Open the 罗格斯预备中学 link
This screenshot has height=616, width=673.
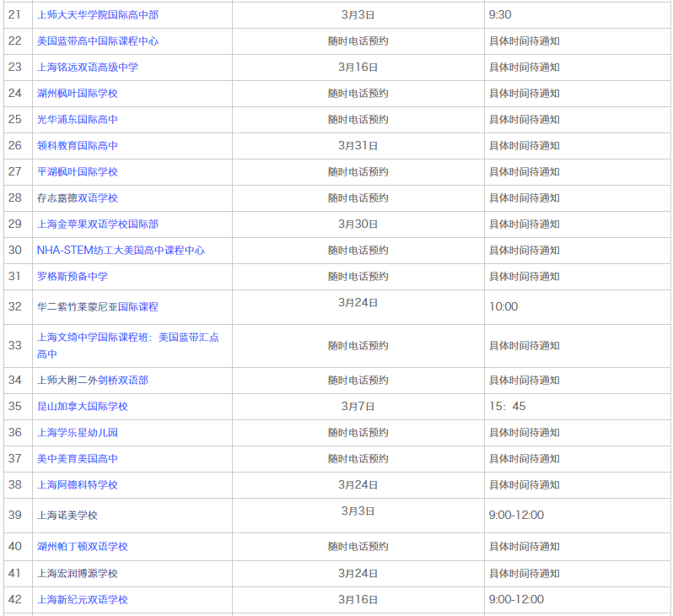pyautogui.click(x=73, y=277)
